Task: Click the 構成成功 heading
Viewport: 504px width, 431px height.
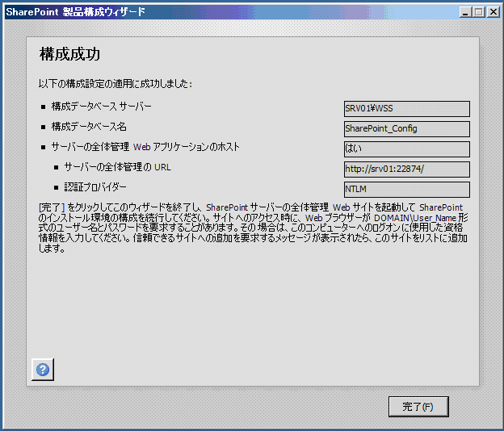Action: click(x=69, y=54)
